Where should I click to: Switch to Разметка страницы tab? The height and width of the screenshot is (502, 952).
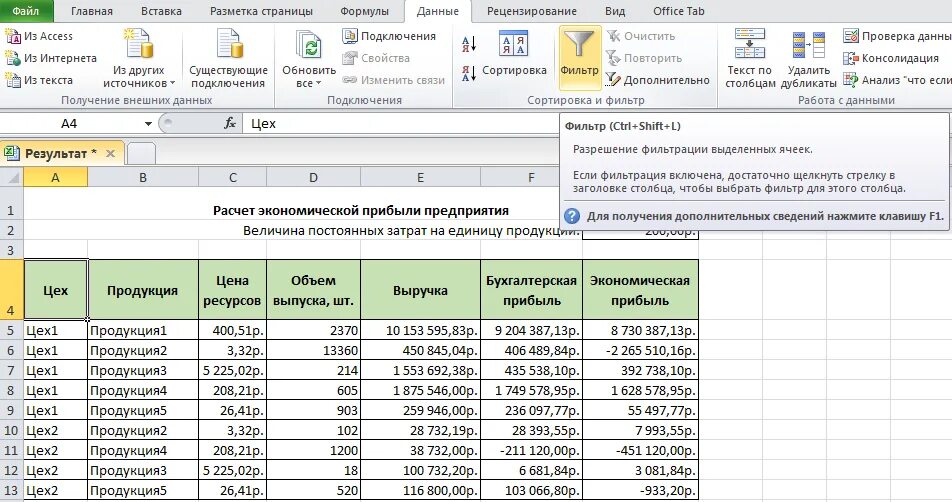(262, 11)
